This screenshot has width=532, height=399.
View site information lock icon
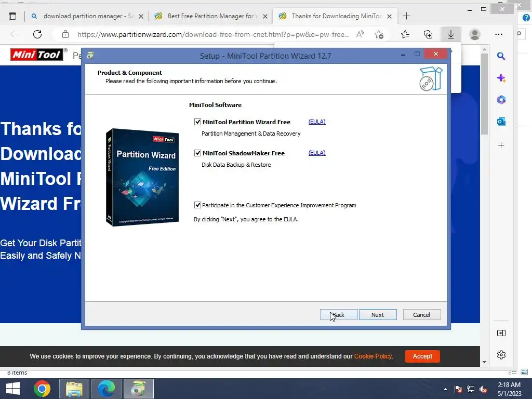(x=65, y=34)
